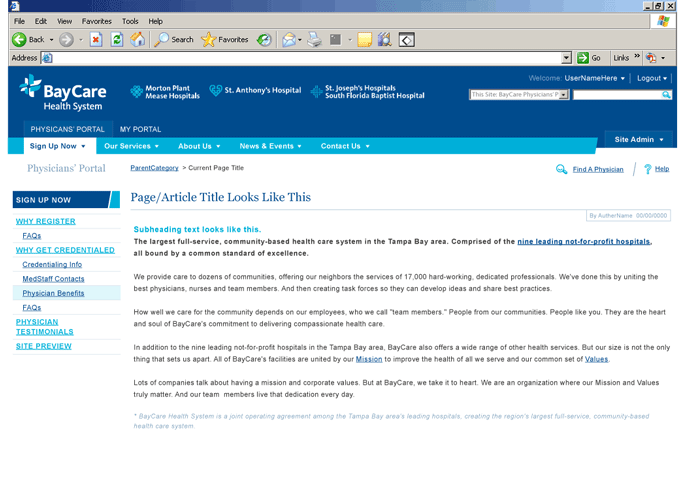Open the View menu

pos(64,21)
